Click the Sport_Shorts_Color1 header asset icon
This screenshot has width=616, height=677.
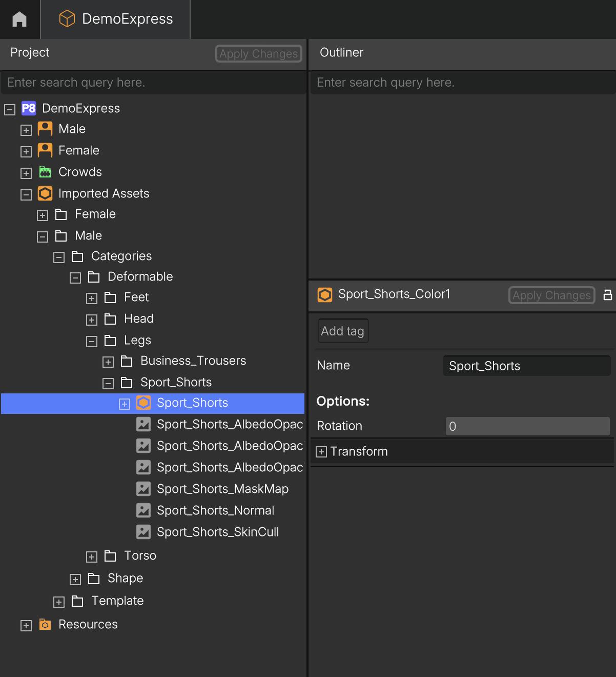[x=325, y=295]
